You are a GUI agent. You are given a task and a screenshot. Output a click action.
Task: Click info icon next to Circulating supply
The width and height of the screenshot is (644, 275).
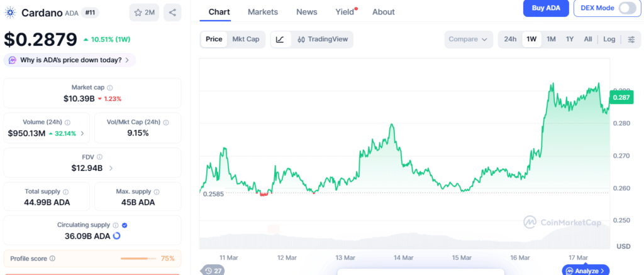pos(116,225)
